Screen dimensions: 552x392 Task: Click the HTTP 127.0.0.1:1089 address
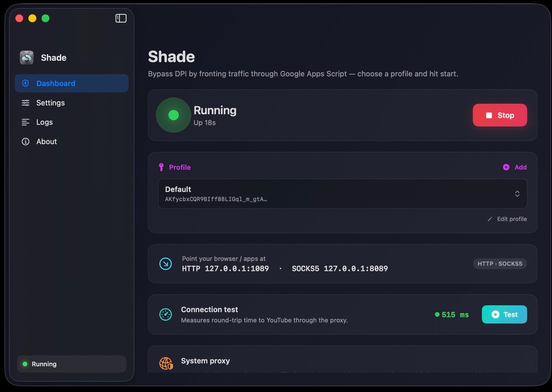225,268
